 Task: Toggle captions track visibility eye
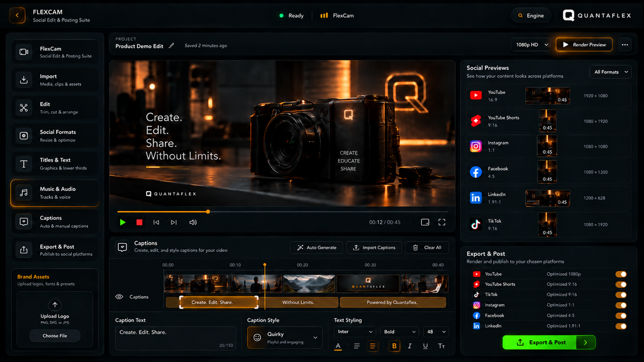coord(119,297)
